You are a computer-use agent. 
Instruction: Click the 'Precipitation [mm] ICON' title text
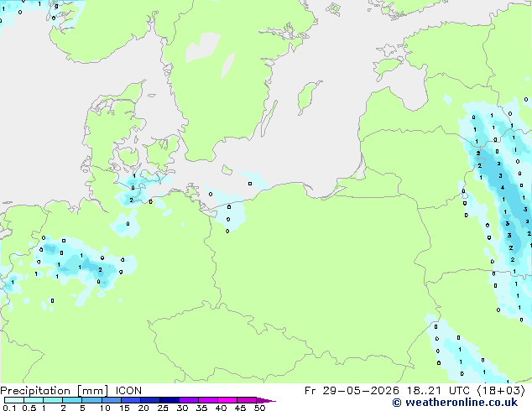click(71, 391)
